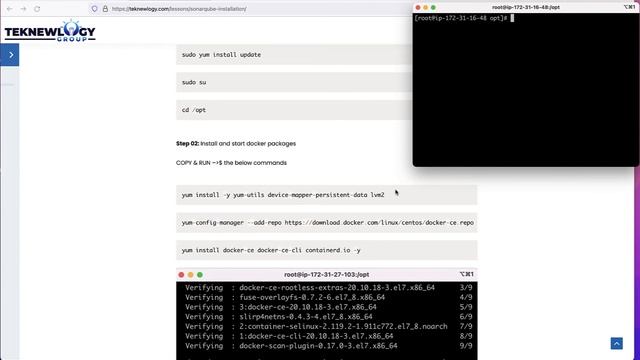
Task: Go back using the browser back arrow
Action: 9,9
